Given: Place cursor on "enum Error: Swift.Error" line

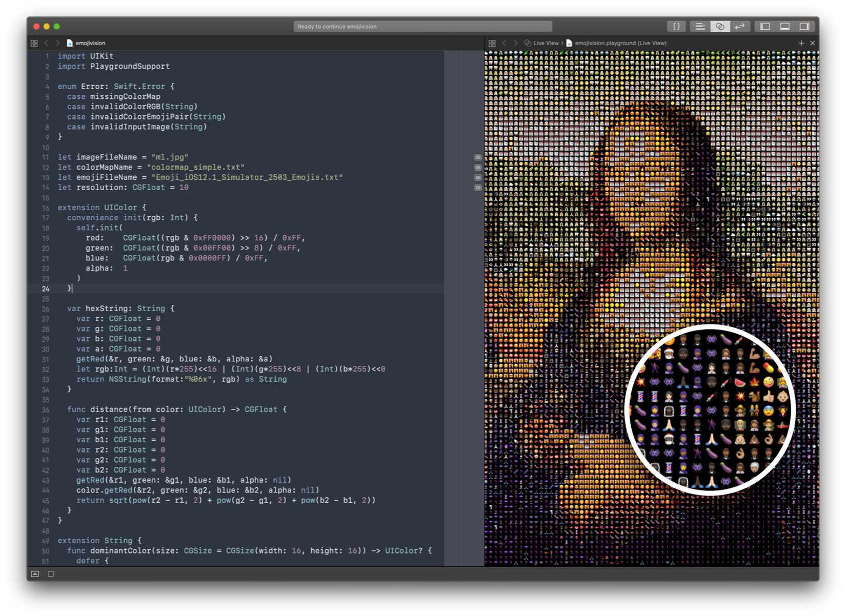Looking at the screenshot, I should tap(116, 87).
